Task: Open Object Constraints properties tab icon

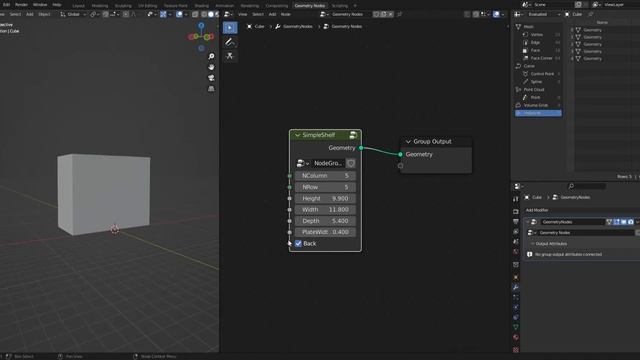Action: [516, 317]
